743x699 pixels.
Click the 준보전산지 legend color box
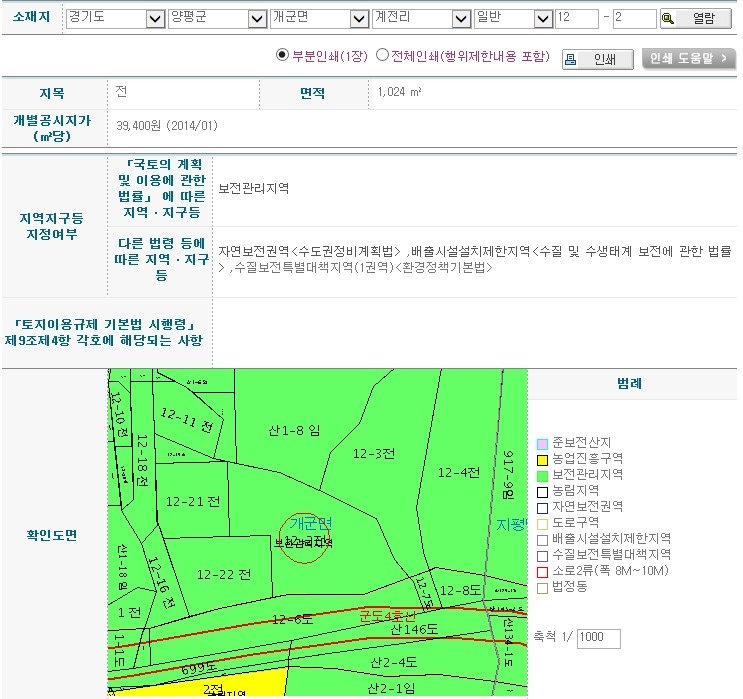(542, 443)
